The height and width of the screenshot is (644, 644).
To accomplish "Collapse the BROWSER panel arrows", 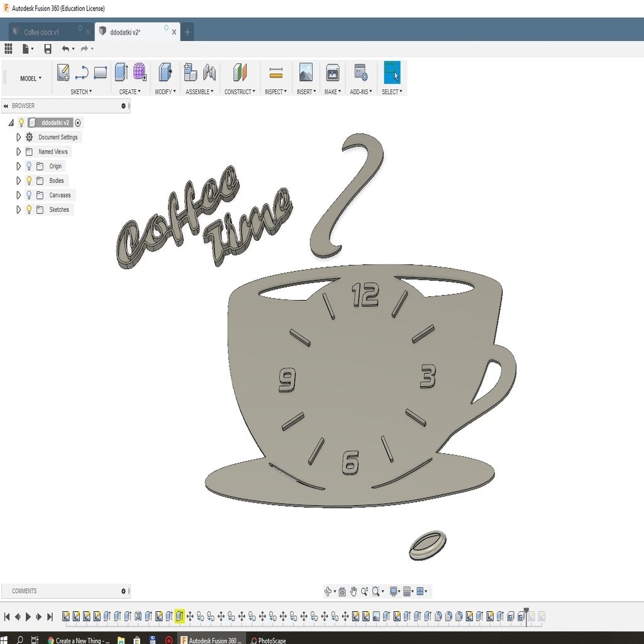I will (6, 106).
